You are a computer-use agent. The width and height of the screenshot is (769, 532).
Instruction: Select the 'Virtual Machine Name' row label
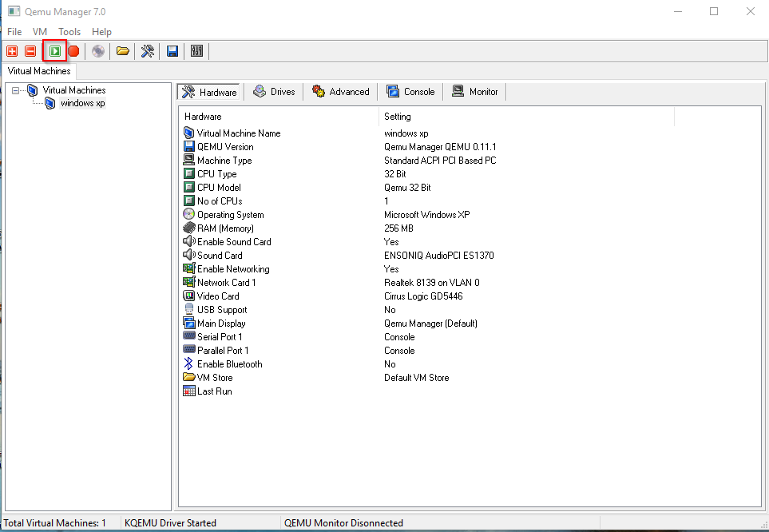[239, 133]
